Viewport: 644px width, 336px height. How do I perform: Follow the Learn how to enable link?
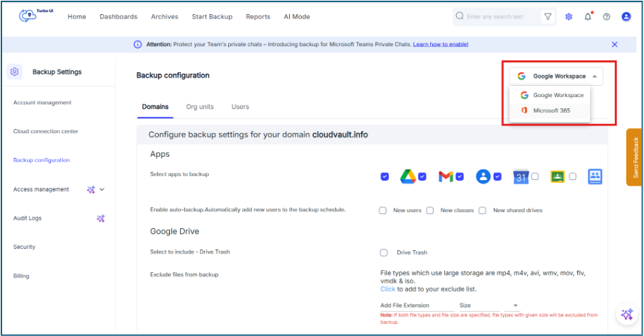(x=441, y=45)
